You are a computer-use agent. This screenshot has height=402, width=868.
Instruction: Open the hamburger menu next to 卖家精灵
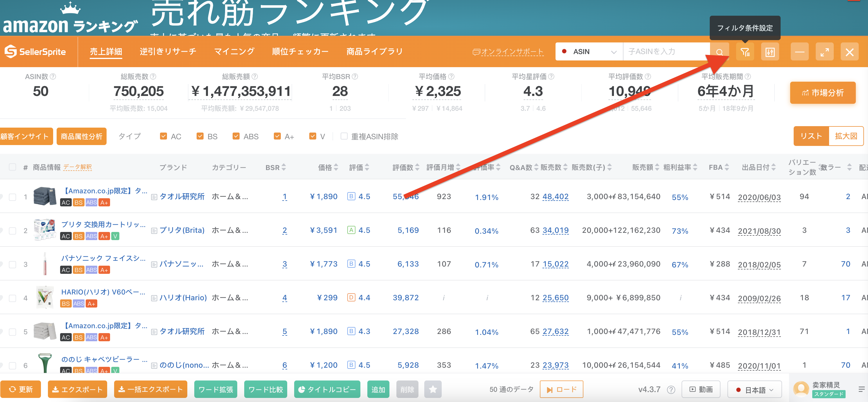tap(861, 389)
